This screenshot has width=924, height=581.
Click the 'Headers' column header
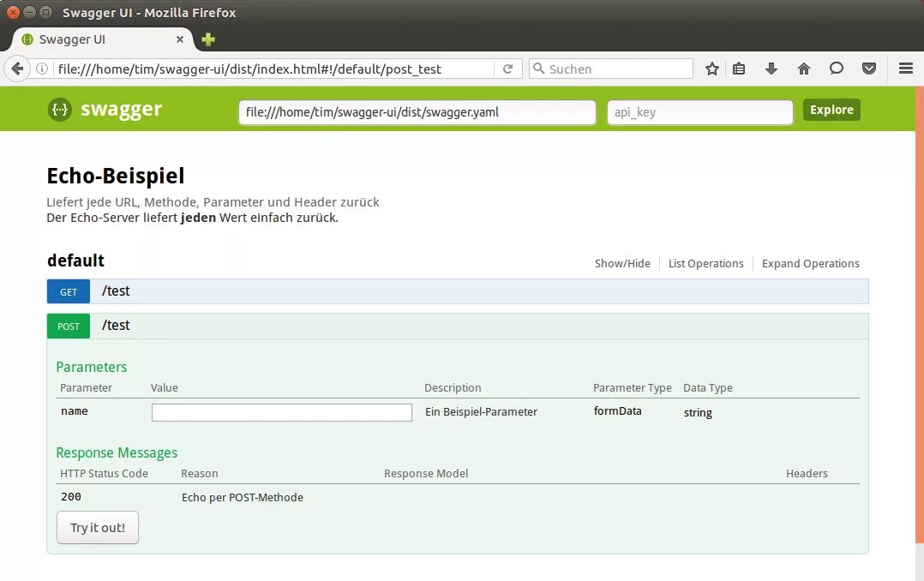click(x=807, y=473)
